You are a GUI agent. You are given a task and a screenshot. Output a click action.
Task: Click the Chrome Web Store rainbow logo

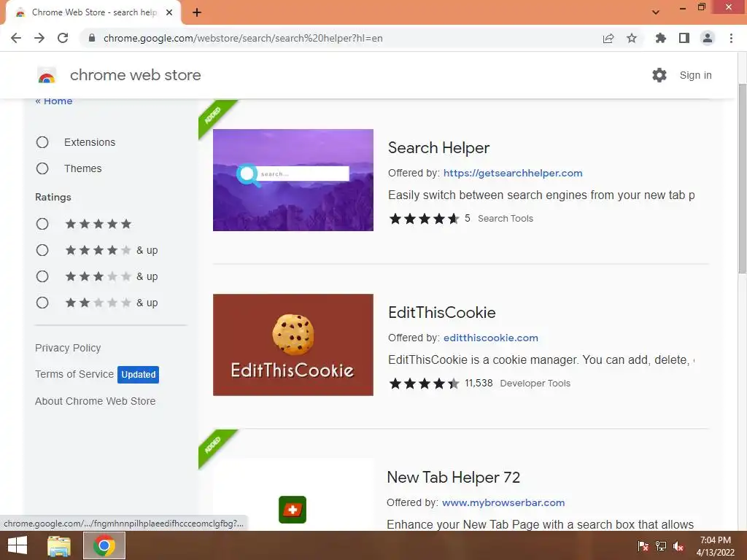coord(47,75)
